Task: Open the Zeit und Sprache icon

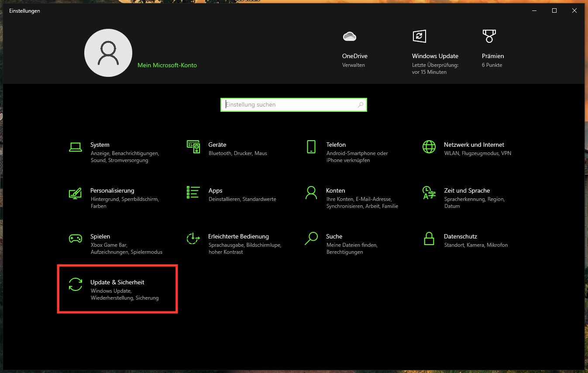Action: click(429, 193)
